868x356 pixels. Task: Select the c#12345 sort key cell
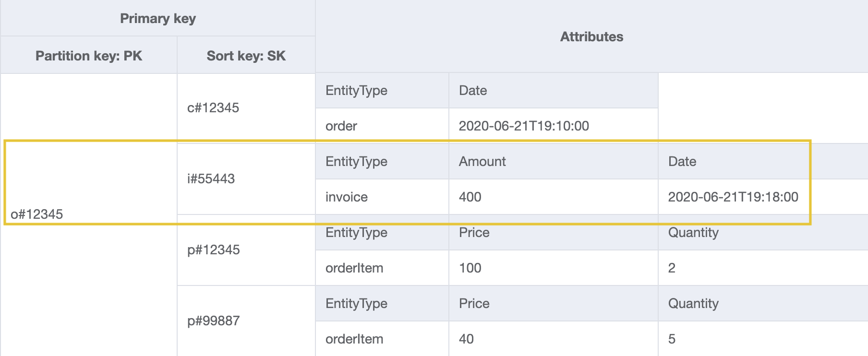tap(213, 107)
